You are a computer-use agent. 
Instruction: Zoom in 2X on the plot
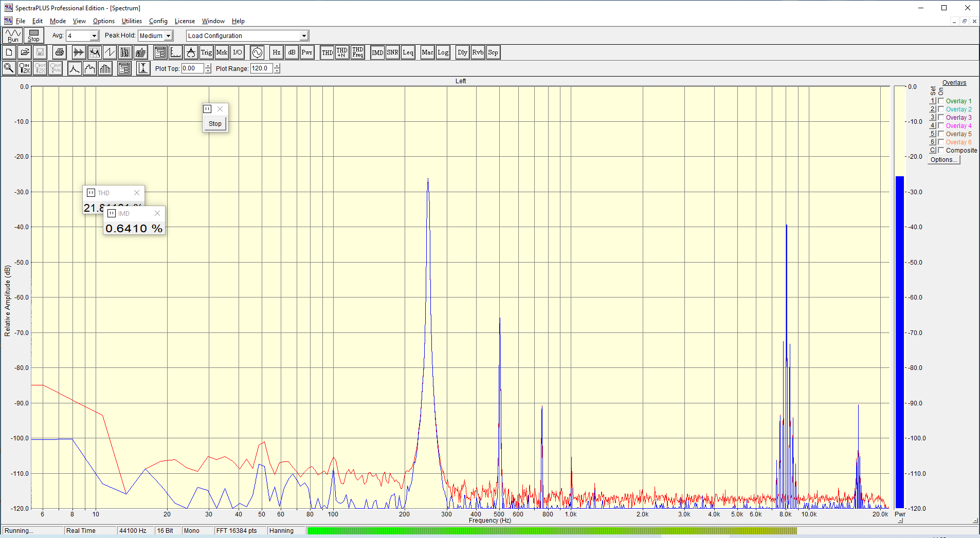tap(24, 68)
